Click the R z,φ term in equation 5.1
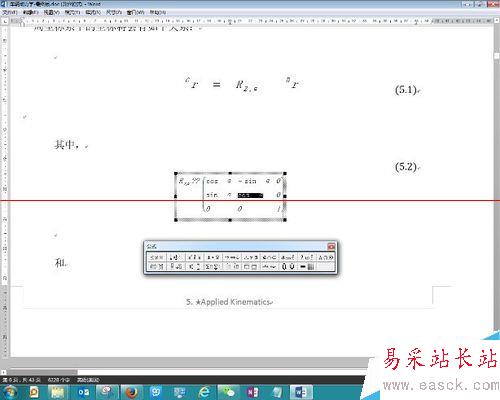The width and height of the screenshot is (500, 400). coord(247,86)
